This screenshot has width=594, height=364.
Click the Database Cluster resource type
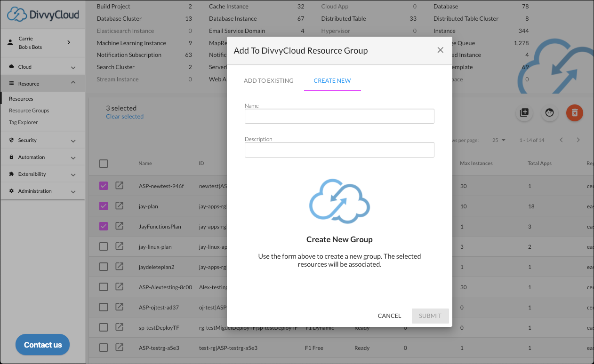click(x=119, y=19)
